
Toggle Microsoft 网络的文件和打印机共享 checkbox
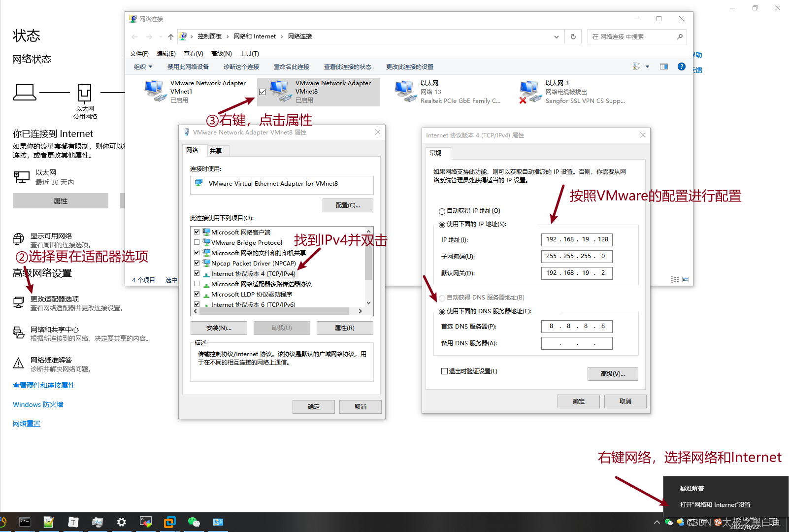tap(197, 252)
